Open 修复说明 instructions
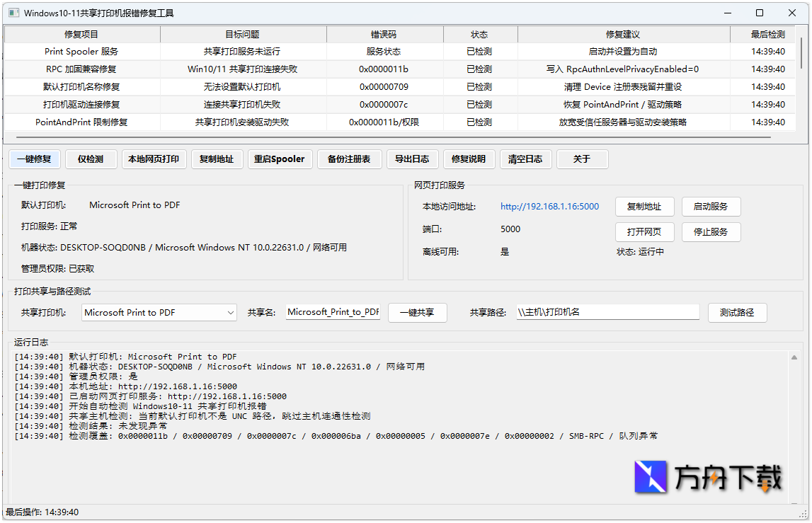Screen dimensions: 812x523 (469, 159)
